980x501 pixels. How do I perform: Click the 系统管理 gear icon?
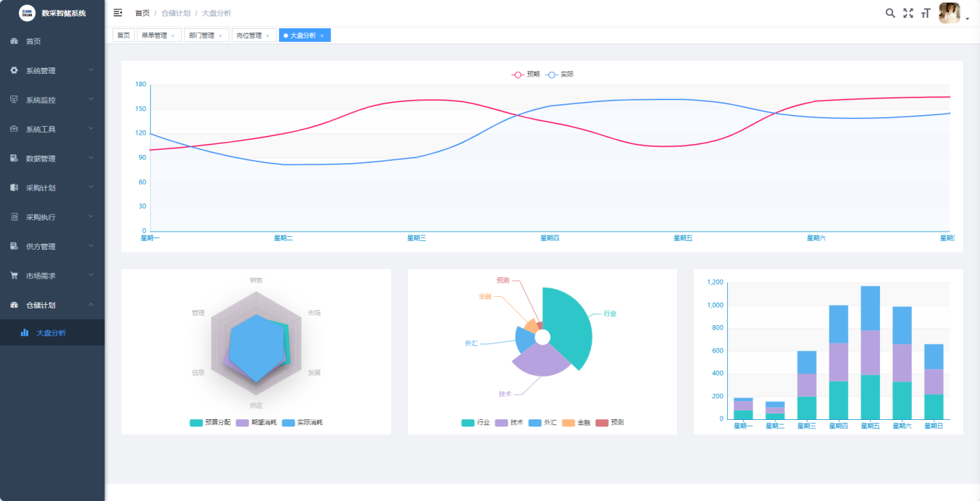pos(14,70)
